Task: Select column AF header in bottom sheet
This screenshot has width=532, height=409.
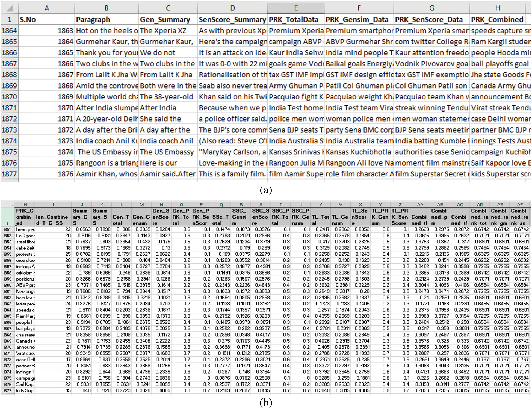Action: (520, 205)
